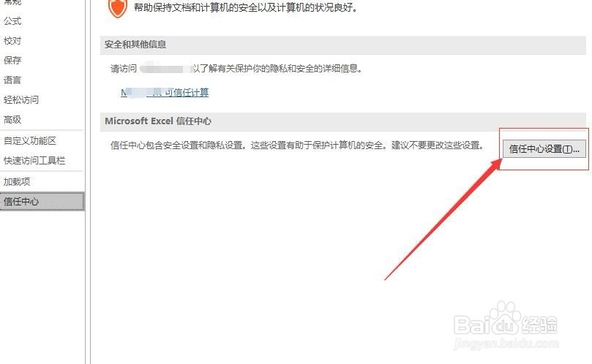592x364 pixels.
Task: Open the 高级 options category
Action: coord(12,120)
